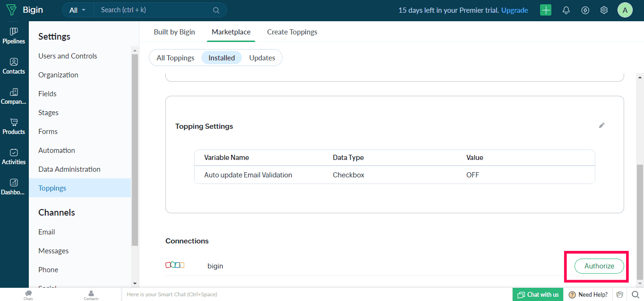
Task: Click the Connections heading
Action: click(187, 241)
